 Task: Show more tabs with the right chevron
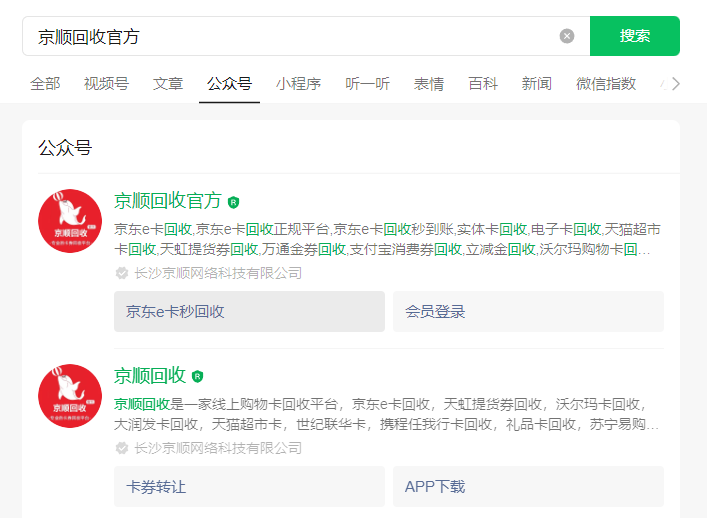point(675,84)
